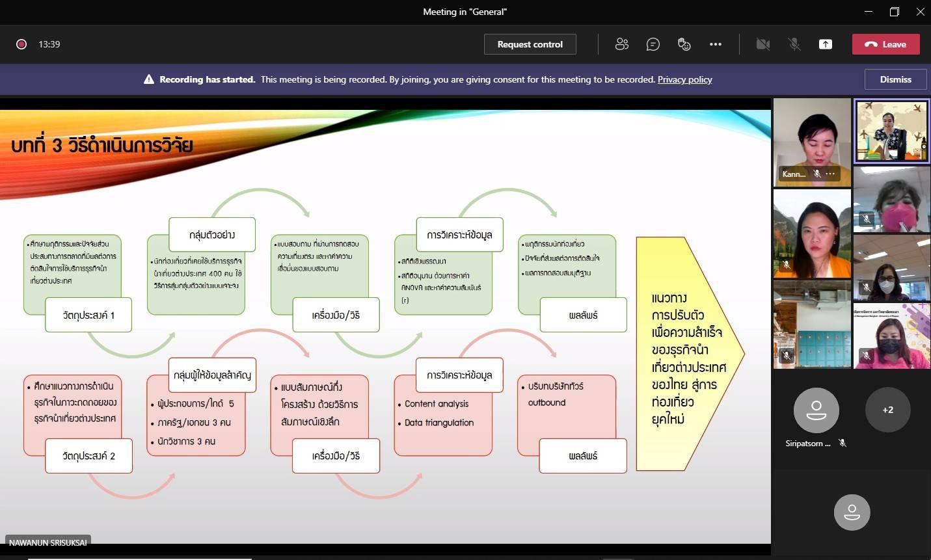Select participant in pink shirt, black mask

coord(891,336)
